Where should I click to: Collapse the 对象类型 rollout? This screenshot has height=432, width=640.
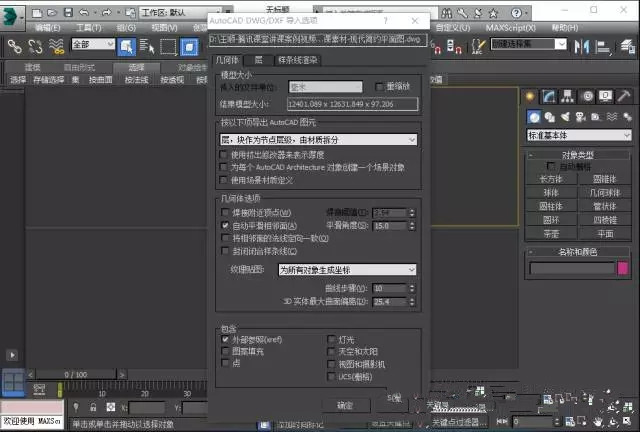click(x=578, y=155)
